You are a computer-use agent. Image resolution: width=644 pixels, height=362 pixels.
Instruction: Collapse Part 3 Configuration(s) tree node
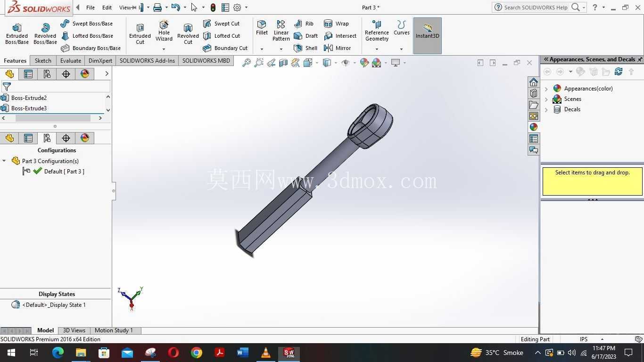(4, 161)
